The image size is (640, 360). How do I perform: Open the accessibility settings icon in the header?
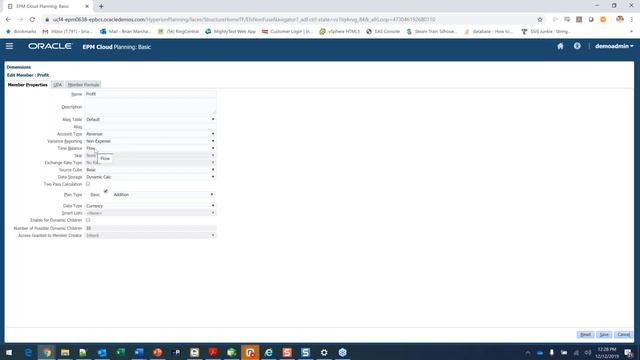[x=577, y=46]
